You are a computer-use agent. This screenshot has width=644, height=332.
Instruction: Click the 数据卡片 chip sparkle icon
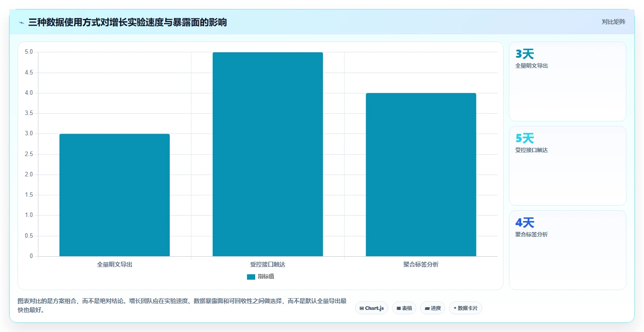455,308
